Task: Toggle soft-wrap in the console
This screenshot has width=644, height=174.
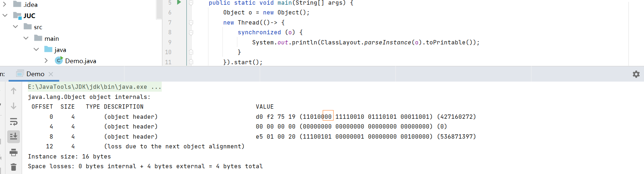Action: tap(13, 122)
